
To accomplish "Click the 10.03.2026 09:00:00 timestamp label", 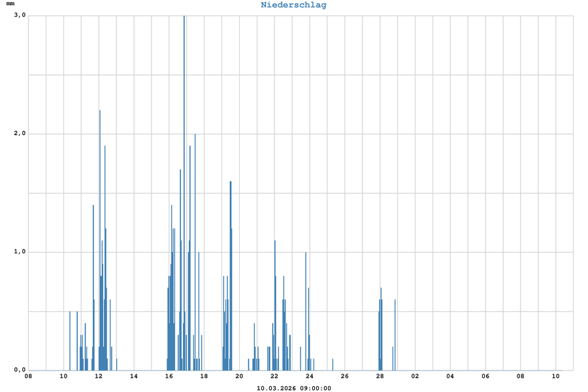I will point(293,388).
